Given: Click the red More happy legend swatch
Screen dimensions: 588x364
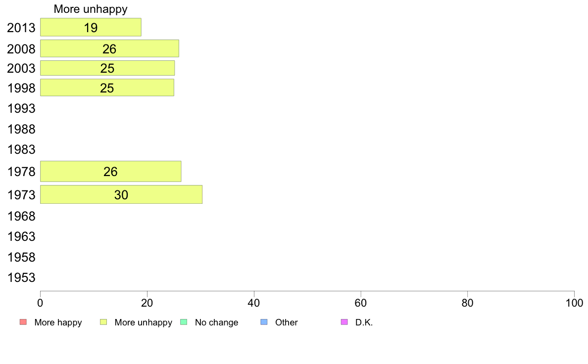Looking at the screenshot, I should pos(23,322).
